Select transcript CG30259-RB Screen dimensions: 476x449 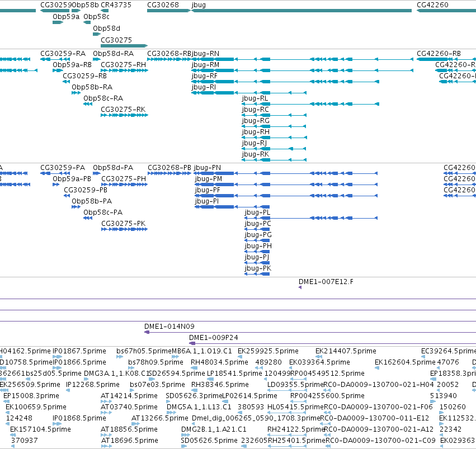click(x=84, y=76)
